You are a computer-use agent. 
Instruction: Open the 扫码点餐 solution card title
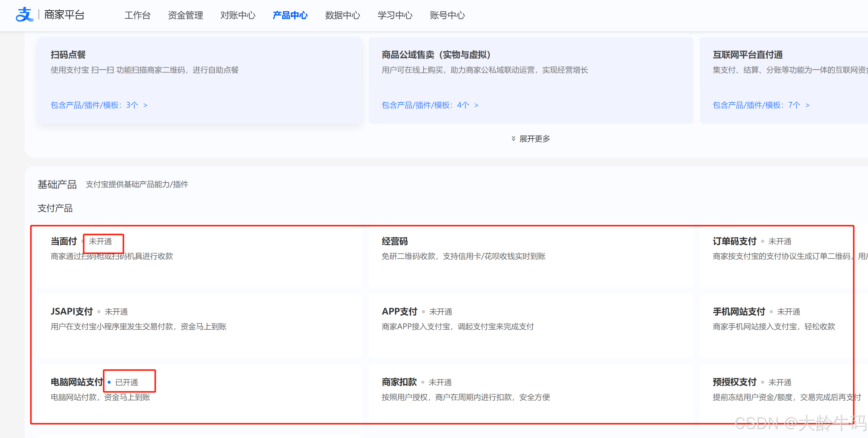tap(68, 55)
